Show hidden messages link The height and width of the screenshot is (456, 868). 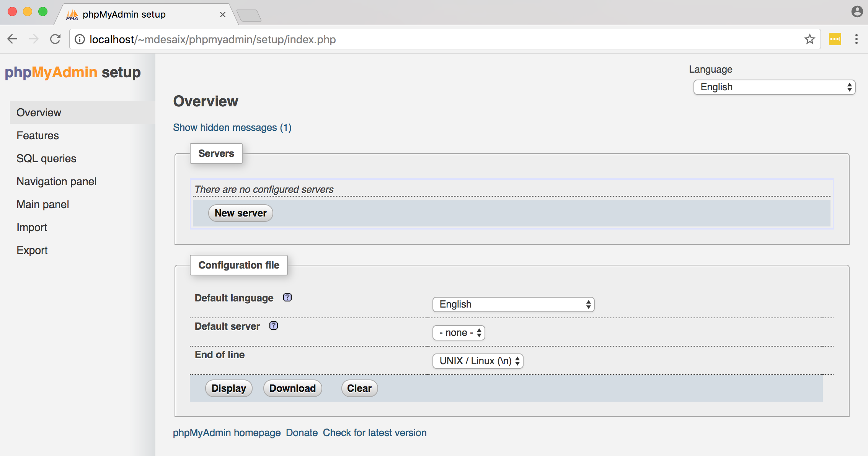232,127
